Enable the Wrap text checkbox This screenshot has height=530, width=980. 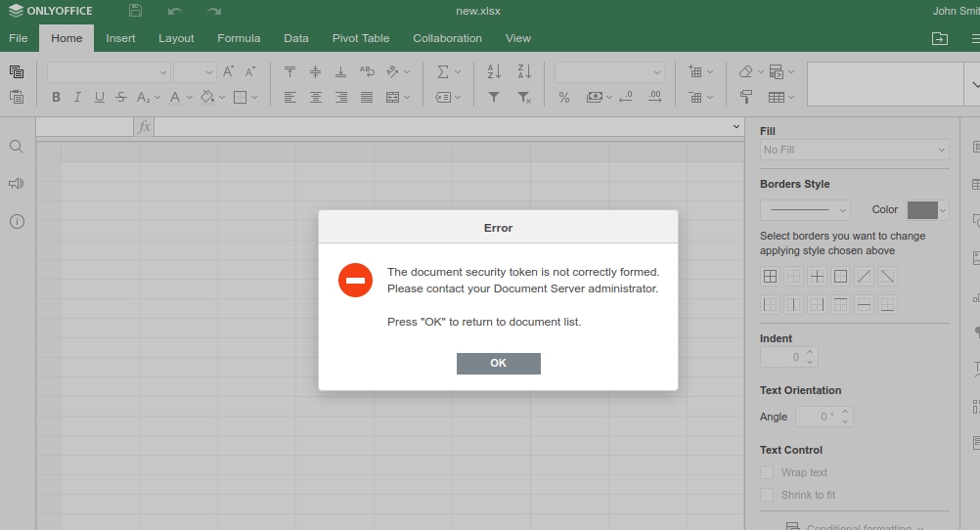(x=767, y=472)
